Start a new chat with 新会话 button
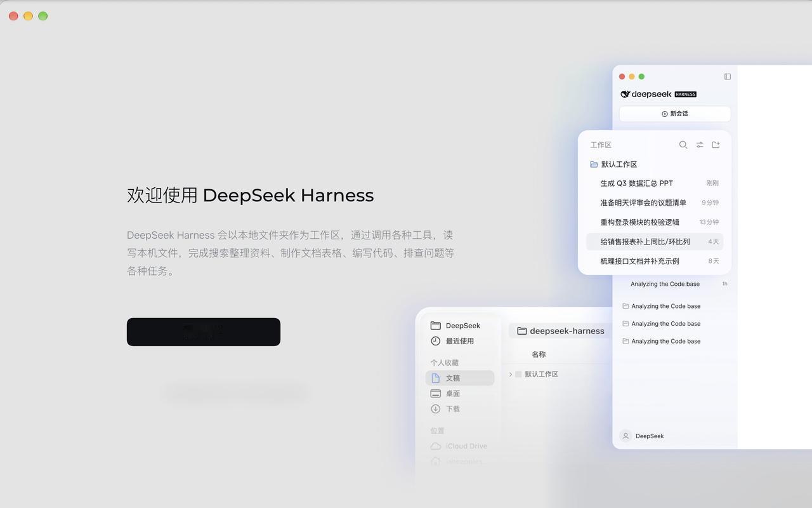The width and height of the screenshot is (812, 508). pos(675,114)
